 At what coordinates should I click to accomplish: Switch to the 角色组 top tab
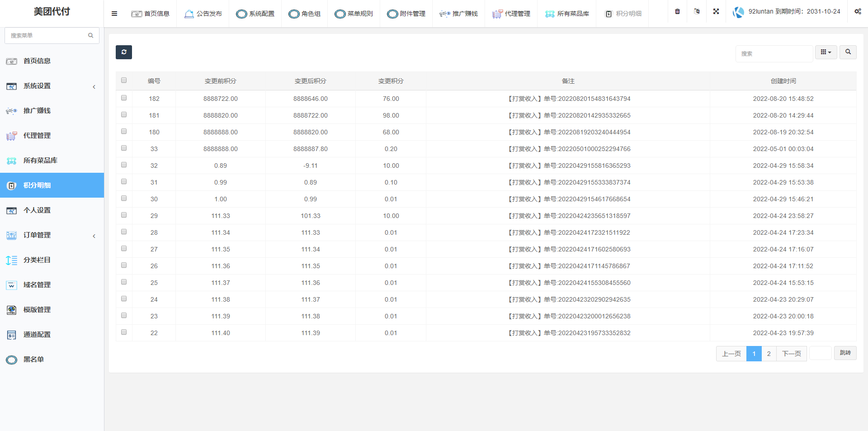pyautogui.click(x=304, y=14)
